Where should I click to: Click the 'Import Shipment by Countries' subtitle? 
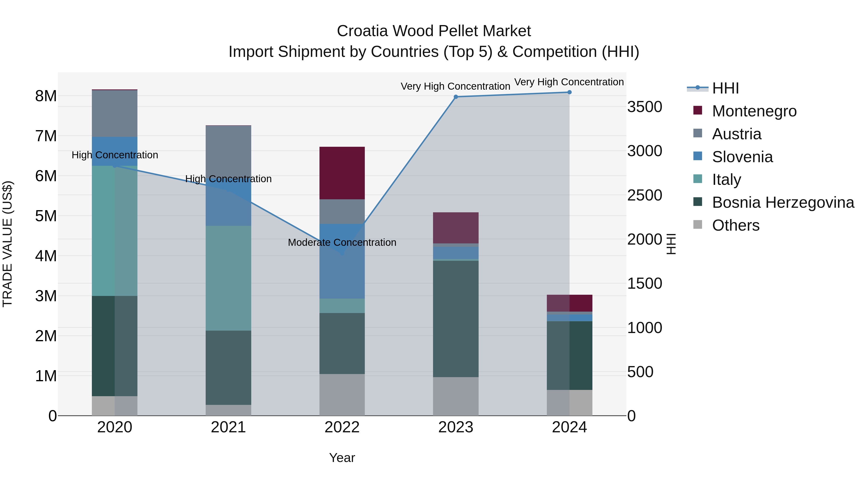coord(434,52)
